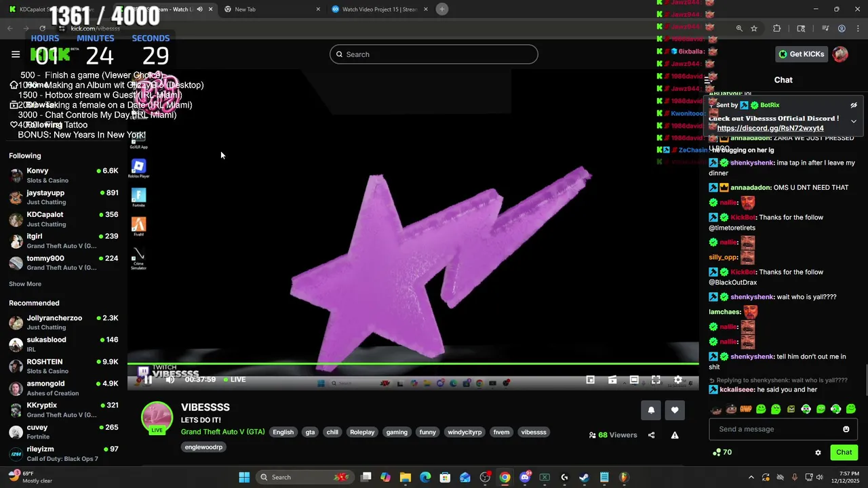Select the English tag

[x=283, y=432]
